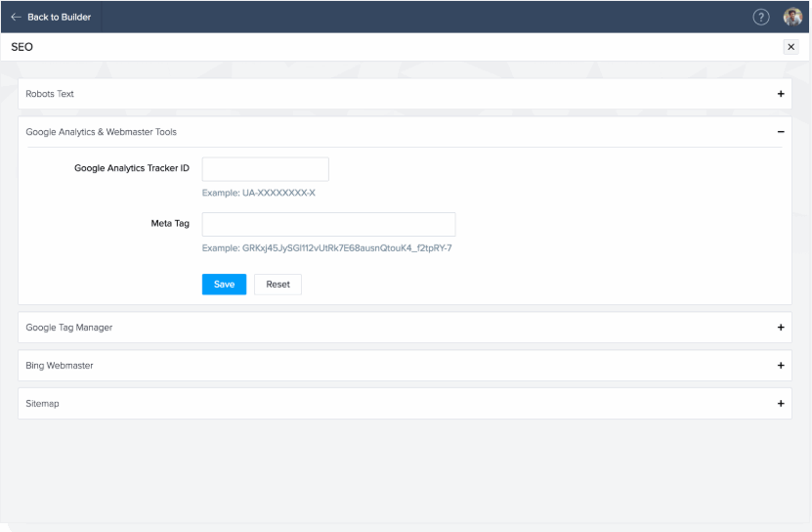Click the Robots Text section title
Screen dimensions: 812x532
(x=50, y=94)
